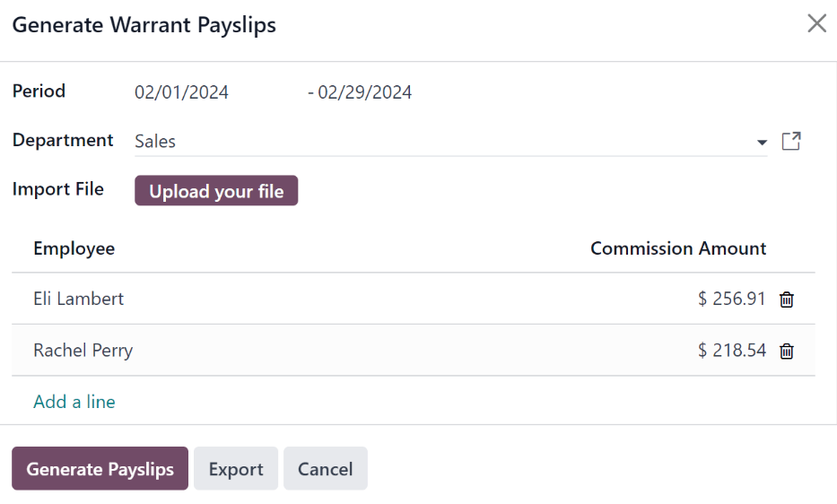
Task: Select the Rachel Perry employee cell
Action: point(83,351)
